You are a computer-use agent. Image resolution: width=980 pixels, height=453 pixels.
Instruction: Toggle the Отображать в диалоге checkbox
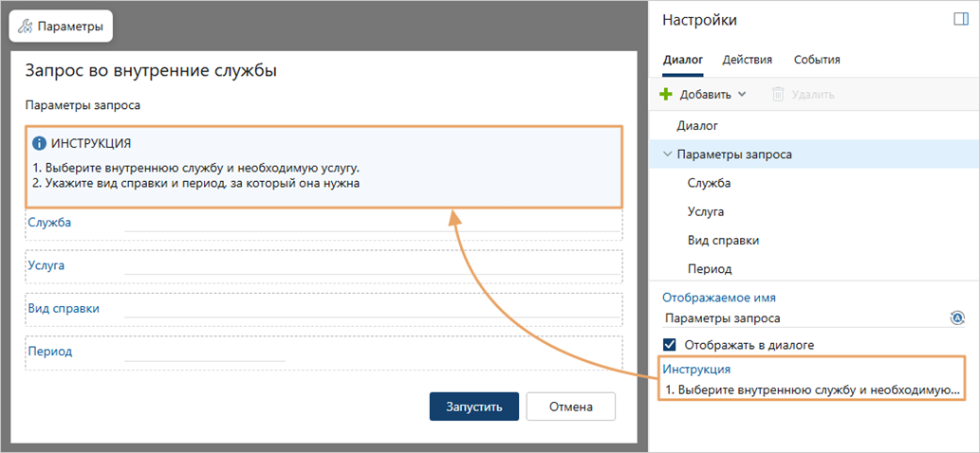tap(670, 344)
